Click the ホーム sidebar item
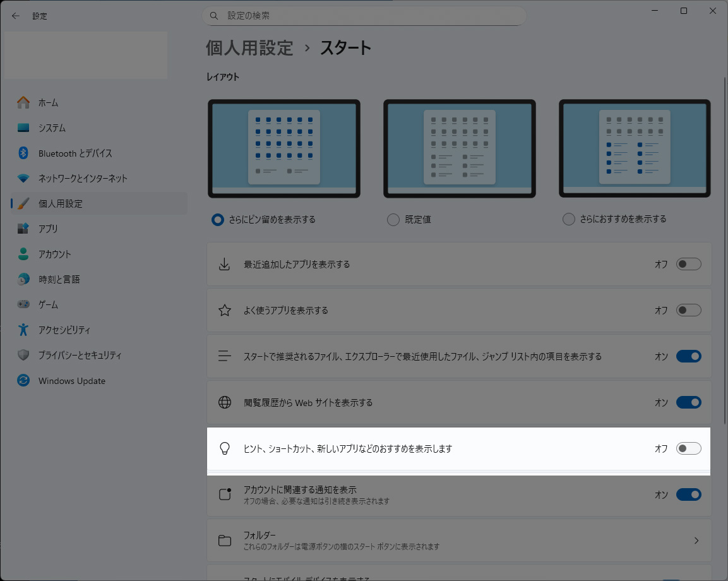Image resolution: width=728 pixels, height=581 pixels. (48, 102)
